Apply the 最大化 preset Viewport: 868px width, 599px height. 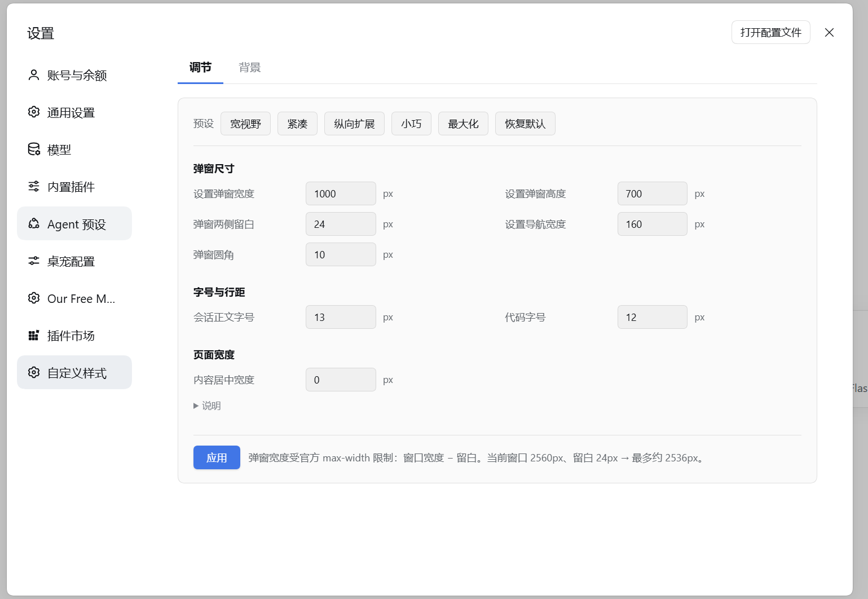click(463, 124)
